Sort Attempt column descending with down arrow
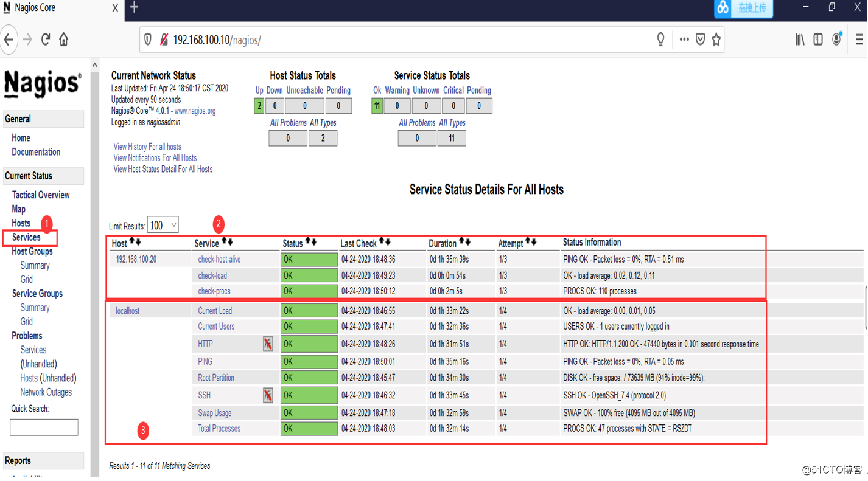868x481 pixels. click(x=534, y=242)
